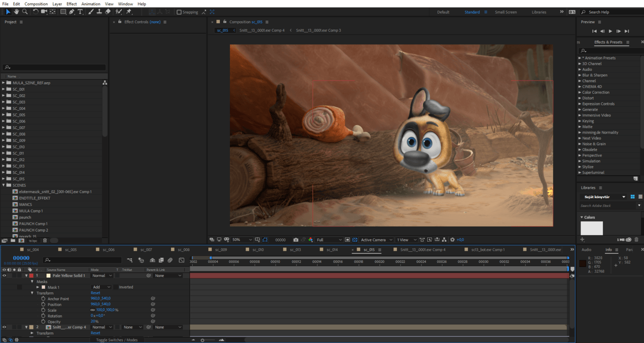Toggle the transparency grid in the viewer

355,240
